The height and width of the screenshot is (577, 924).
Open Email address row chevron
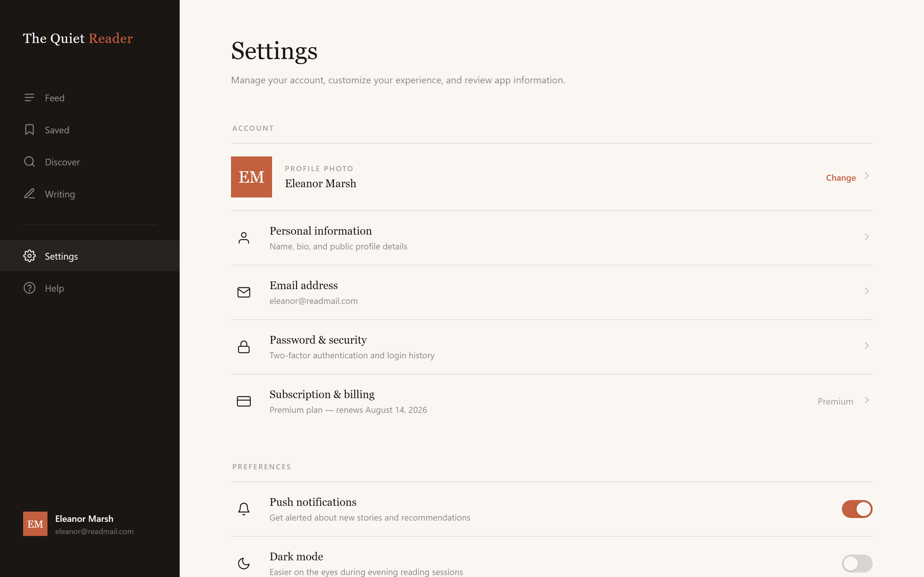pyautogui.click(x=867, y=291)
